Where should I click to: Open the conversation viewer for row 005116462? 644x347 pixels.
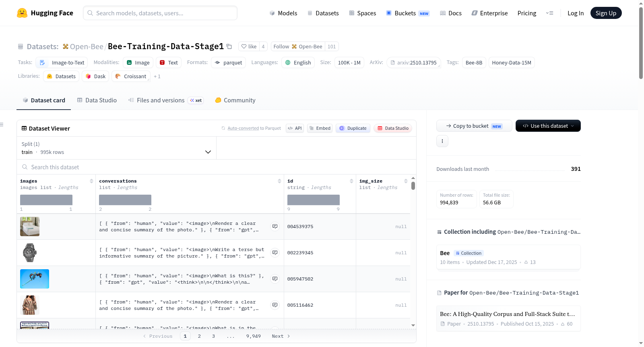click(x=275, y=305)
